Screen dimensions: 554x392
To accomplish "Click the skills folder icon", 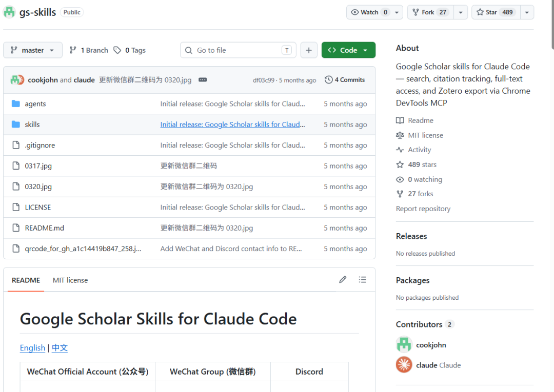I will click(x=16, y=124).
